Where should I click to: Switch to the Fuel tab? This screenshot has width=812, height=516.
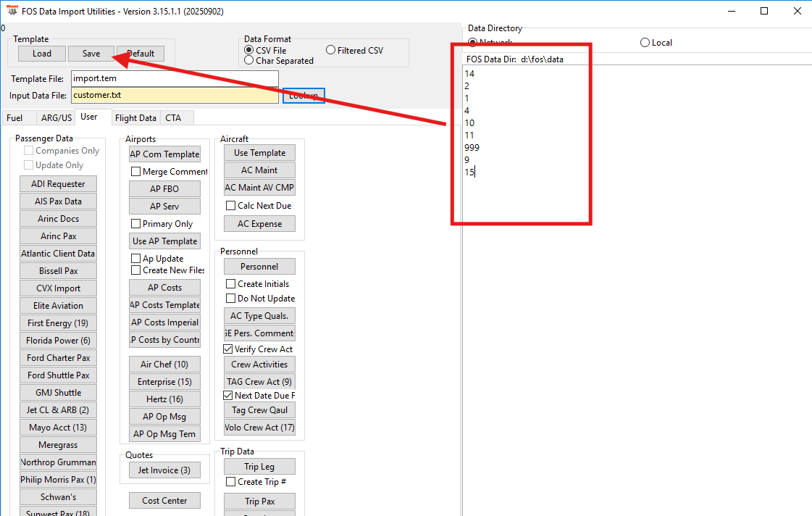pos(14,118)
